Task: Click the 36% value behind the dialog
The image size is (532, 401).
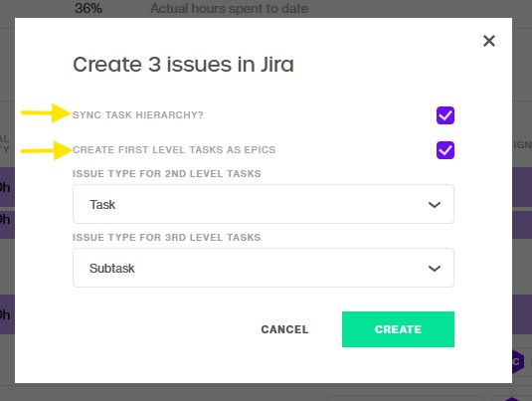Action: click(89, 9)
